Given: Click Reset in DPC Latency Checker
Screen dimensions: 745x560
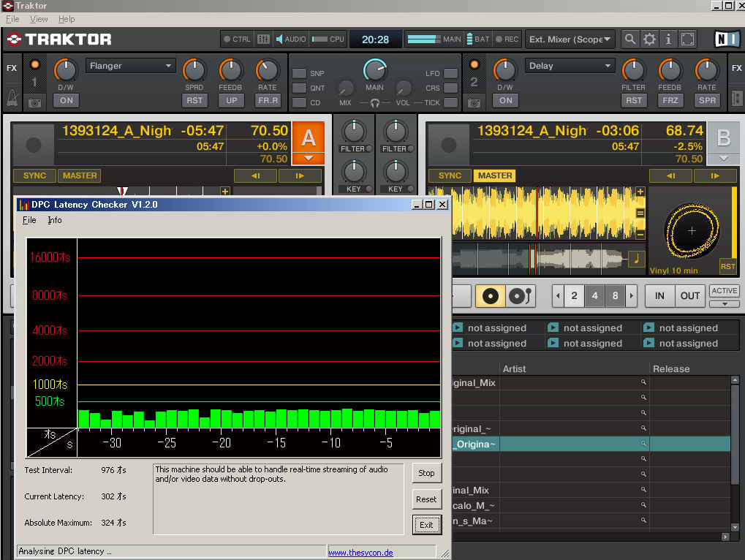Looking at the screenshot, I should pyautogui.click(x=426, y=499).
